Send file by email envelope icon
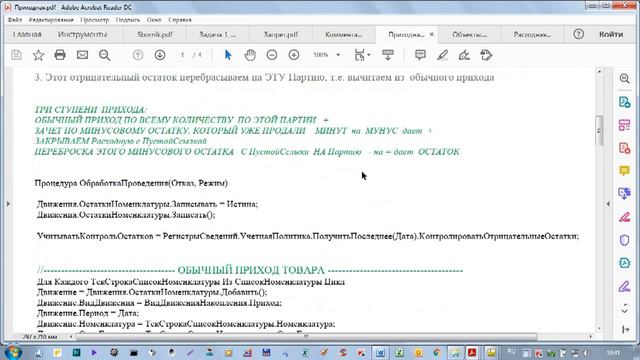This screenshot has height=360, width=640. pyautogui.click(x=82, y=55)
